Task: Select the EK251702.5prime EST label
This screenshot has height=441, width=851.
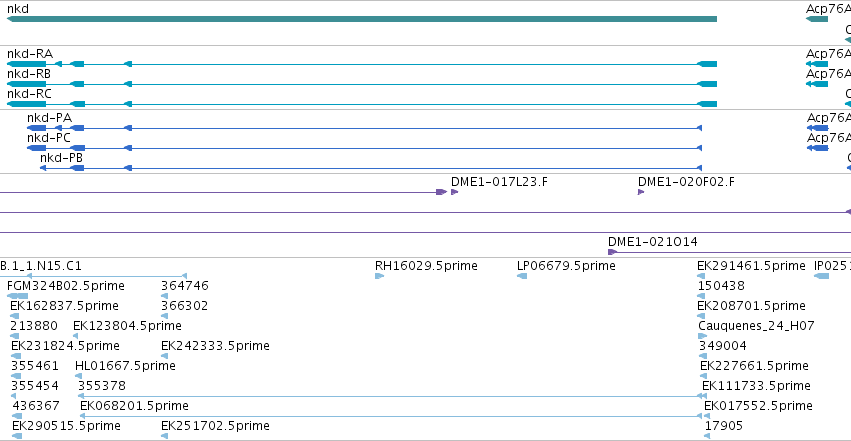Action: [215, 426]
